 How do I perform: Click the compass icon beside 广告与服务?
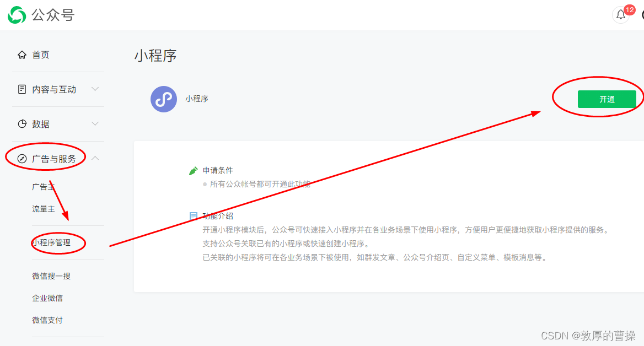point(22,159)
